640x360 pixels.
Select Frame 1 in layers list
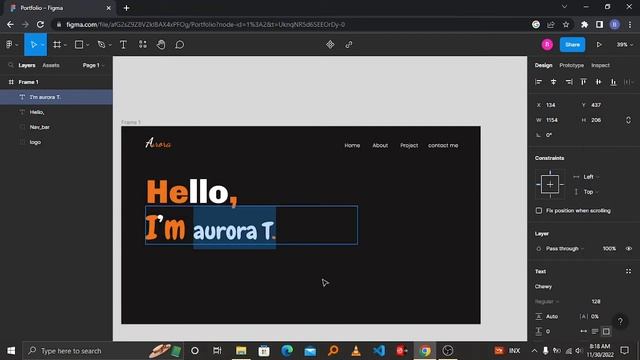coord(56,82)
